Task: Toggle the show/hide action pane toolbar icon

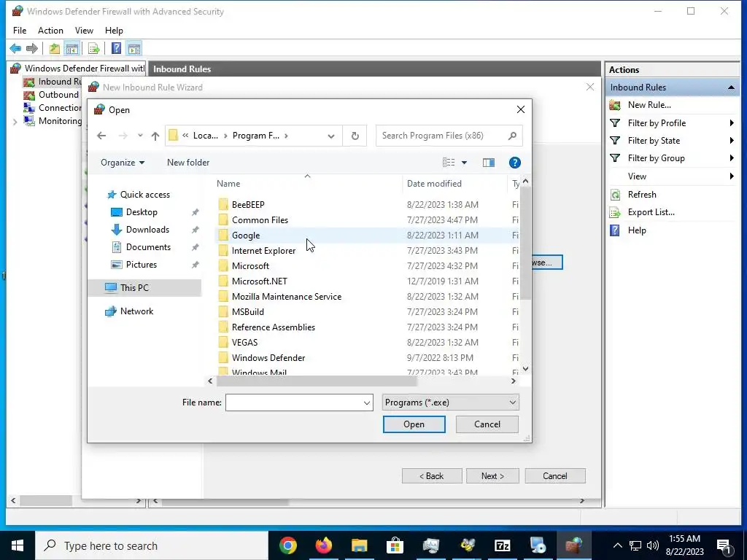Action: coord(134,48)
